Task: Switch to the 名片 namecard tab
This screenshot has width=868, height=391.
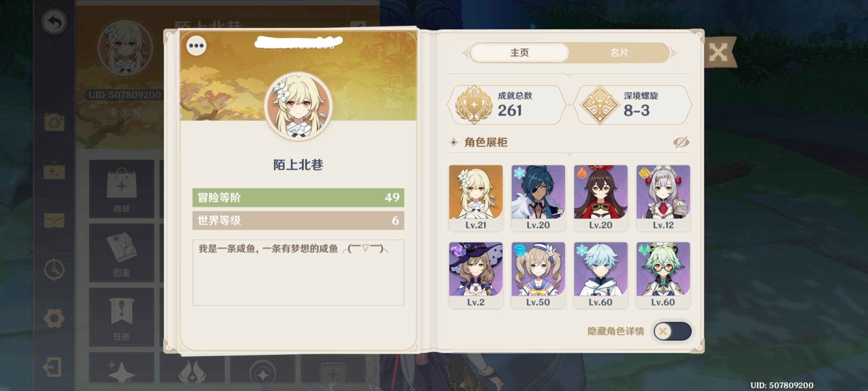Action: coord(619,53)
